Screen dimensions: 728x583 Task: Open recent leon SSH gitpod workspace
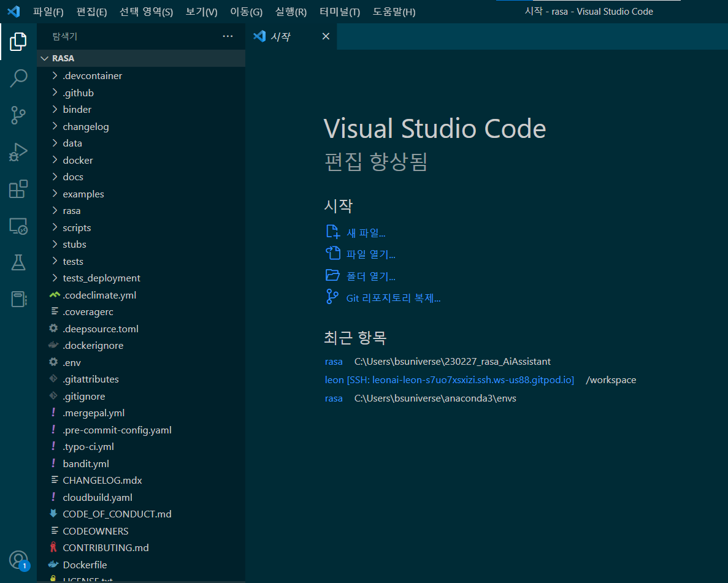pos(449,379)
